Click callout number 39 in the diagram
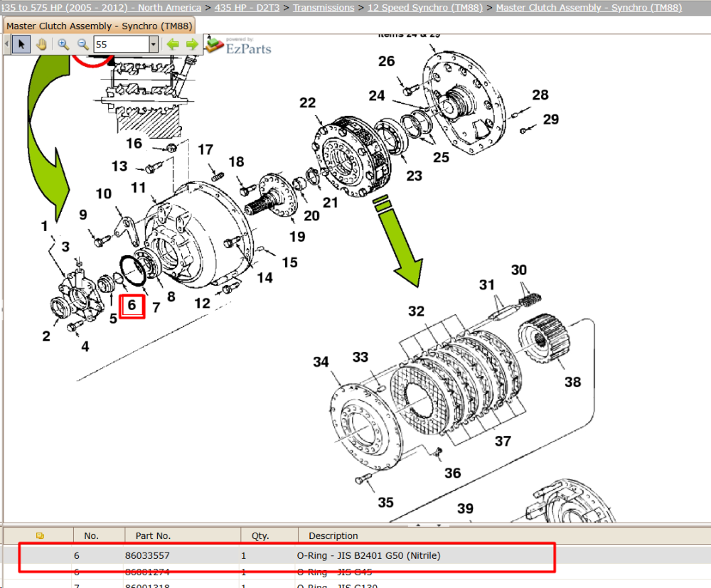 pyautogui.click(x=465, y=508)
